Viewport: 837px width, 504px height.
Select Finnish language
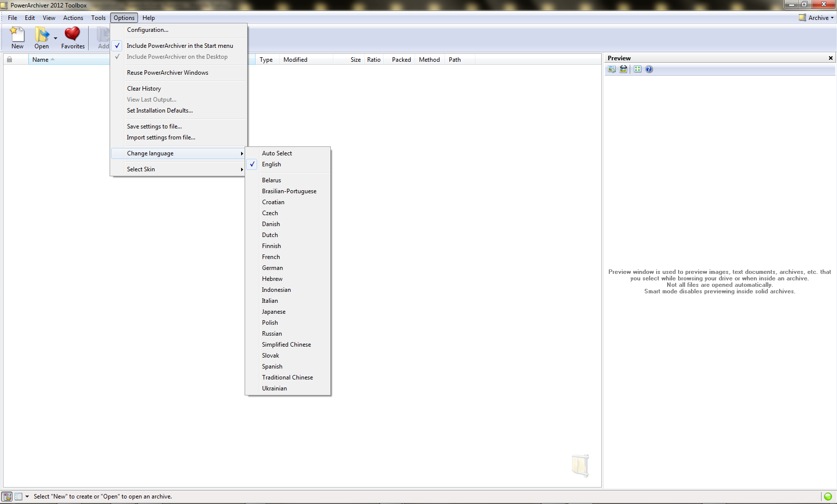(288, 246)
